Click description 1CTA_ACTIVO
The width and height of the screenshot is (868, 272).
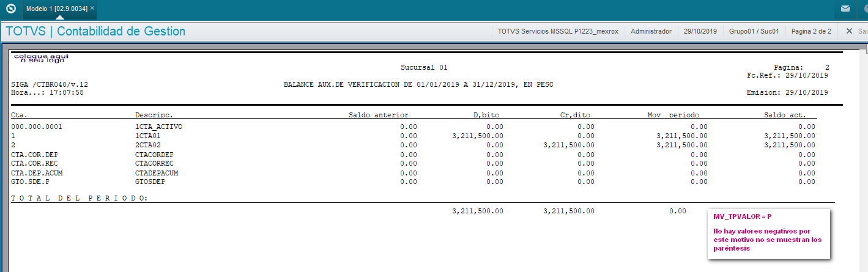click(x=158, y=127)
